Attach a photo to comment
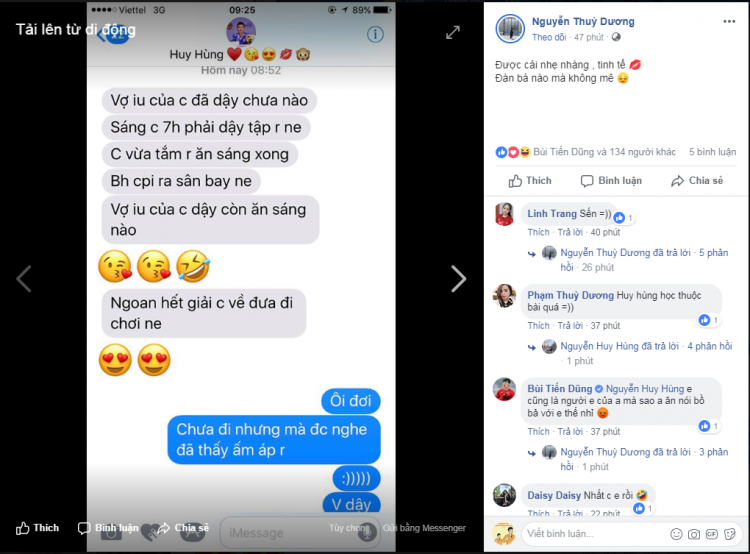Screen dimensions: 750x554 click(x=694, y=534)
